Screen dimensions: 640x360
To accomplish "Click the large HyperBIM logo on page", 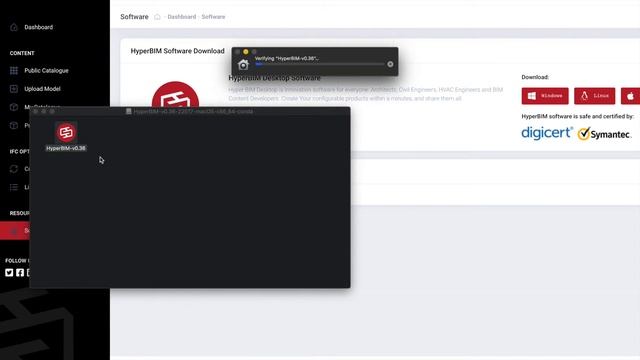I will (x=176, y=94).
